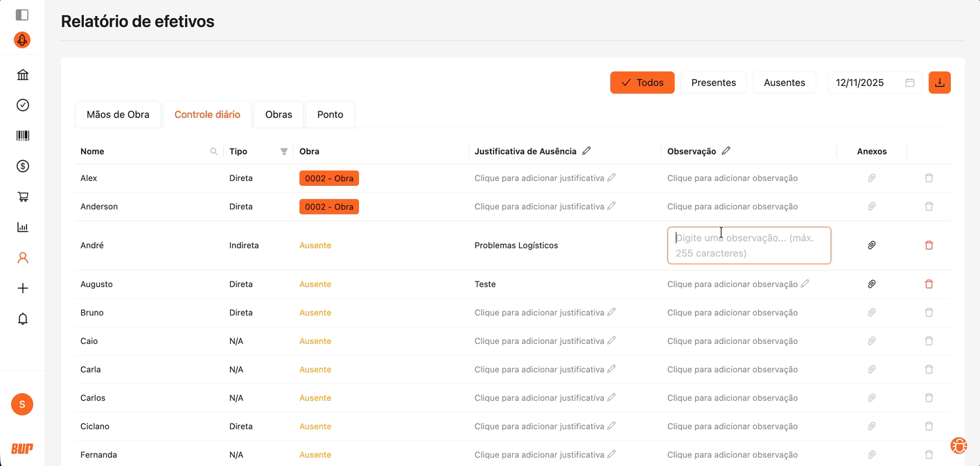Open the shopping cart sidebar icon
Screen dimensions: 980x466
pyautogui.click(x=23, y=197)
